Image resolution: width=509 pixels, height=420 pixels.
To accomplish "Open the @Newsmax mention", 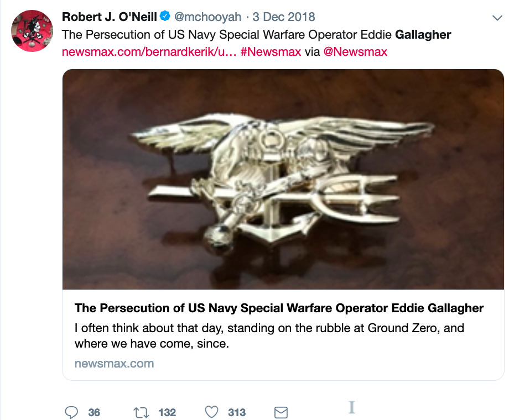I will (x=355, y=51).
